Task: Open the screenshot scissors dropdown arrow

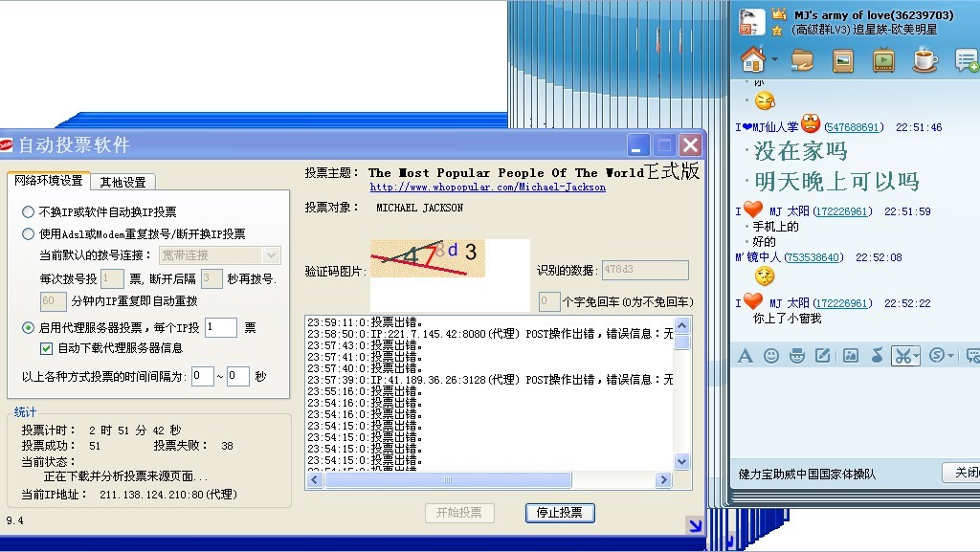Action: 916,357
